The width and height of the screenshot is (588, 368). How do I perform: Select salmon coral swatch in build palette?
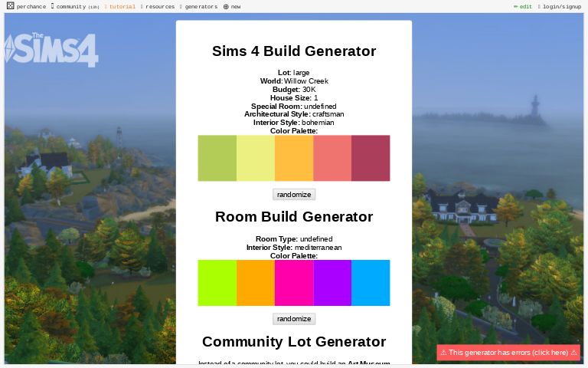click(332, 158)
